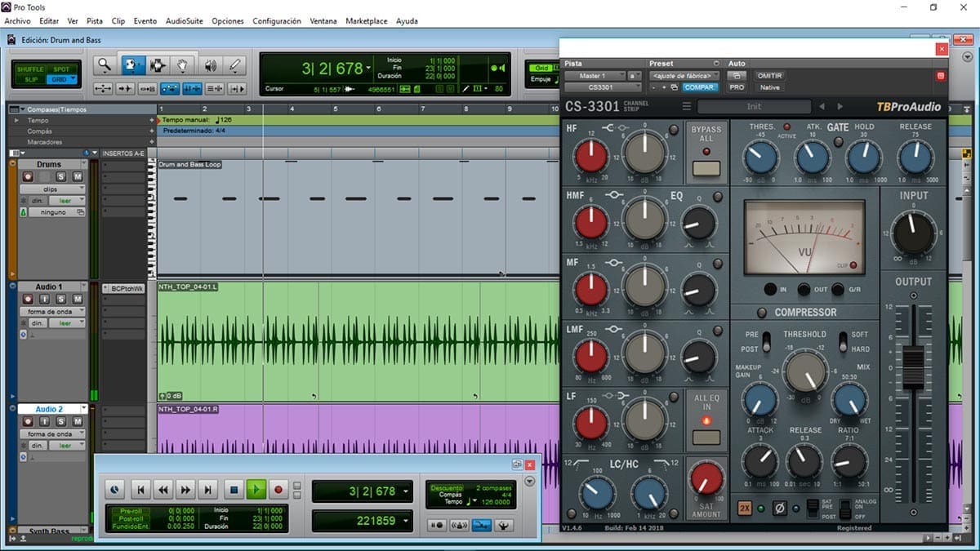The image size is (980, 551).
Task: Expand the transport window options arrow
Action: pyautogui.click(x=530, y=482)
